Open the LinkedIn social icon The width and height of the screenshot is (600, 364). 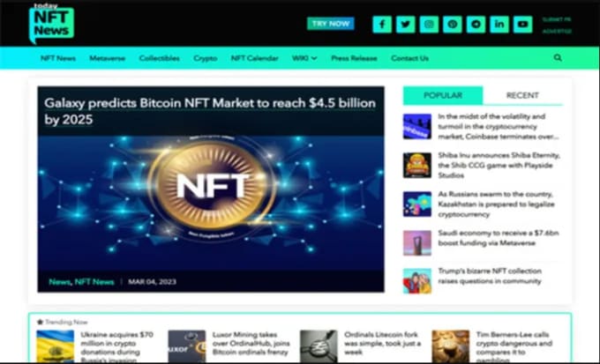click(499, 25)
